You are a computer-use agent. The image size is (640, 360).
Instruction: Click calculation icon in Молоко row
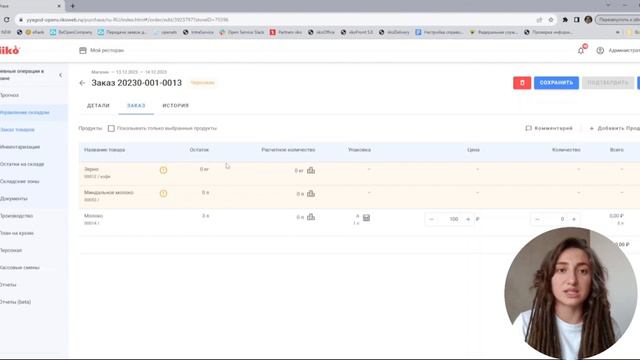coord(311,217)
